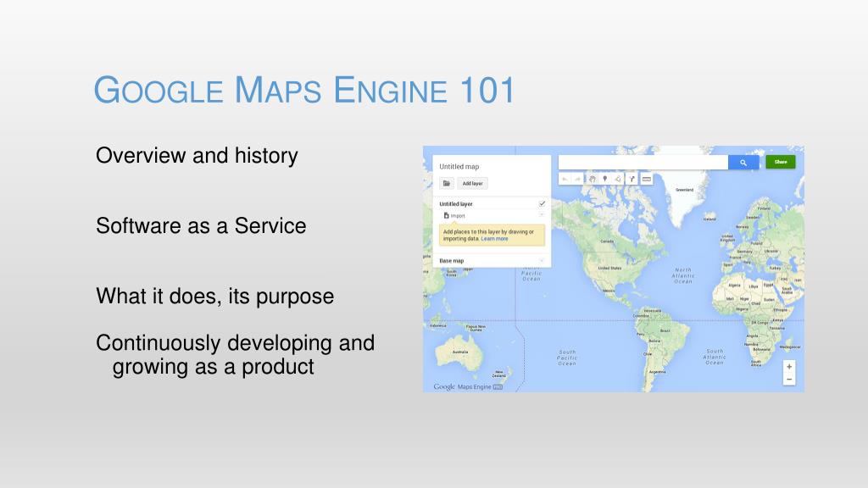The width and height of the screenshot is (868, 488).
Task: Click the Redo arrow icon
Action: (x=578, y=179)
